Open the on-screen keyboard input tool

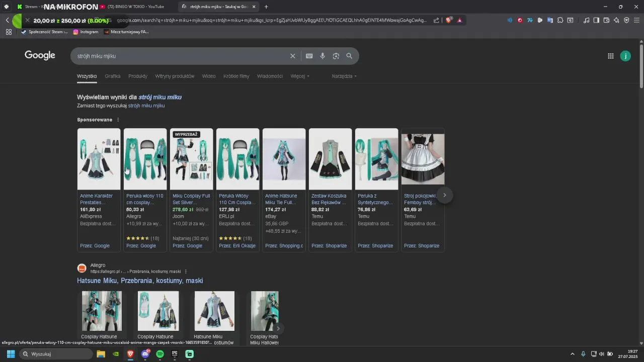coord(309,56)
